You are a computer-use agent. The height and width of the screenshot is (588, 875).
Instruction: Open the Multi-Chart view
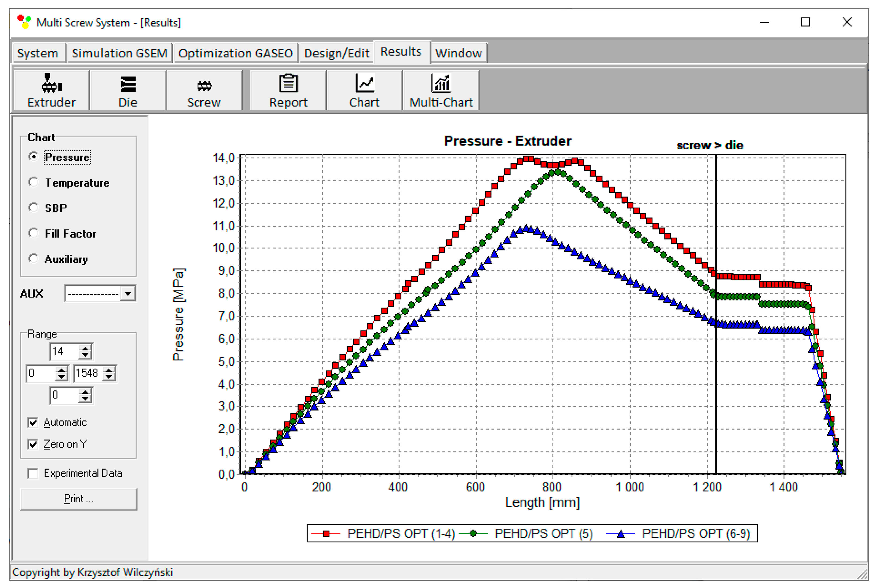tap(441, 90)
